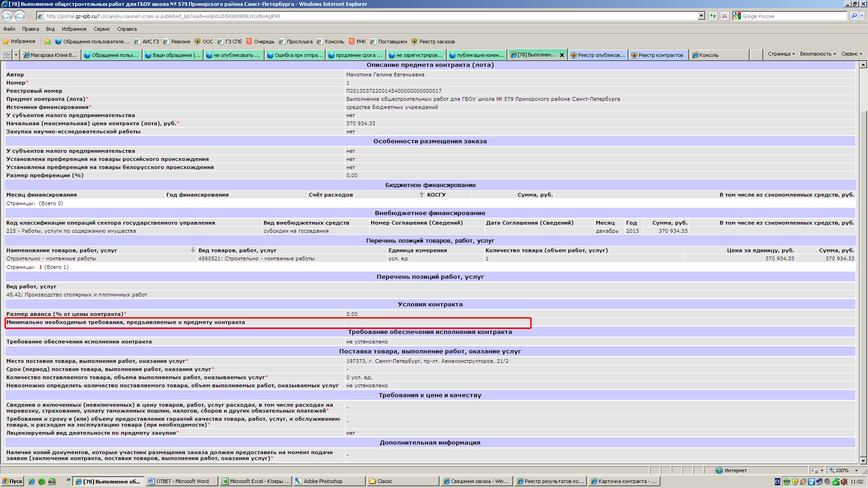Click the Пуск start button
Viewport: 868px width, 488px height.
(12, 481)
